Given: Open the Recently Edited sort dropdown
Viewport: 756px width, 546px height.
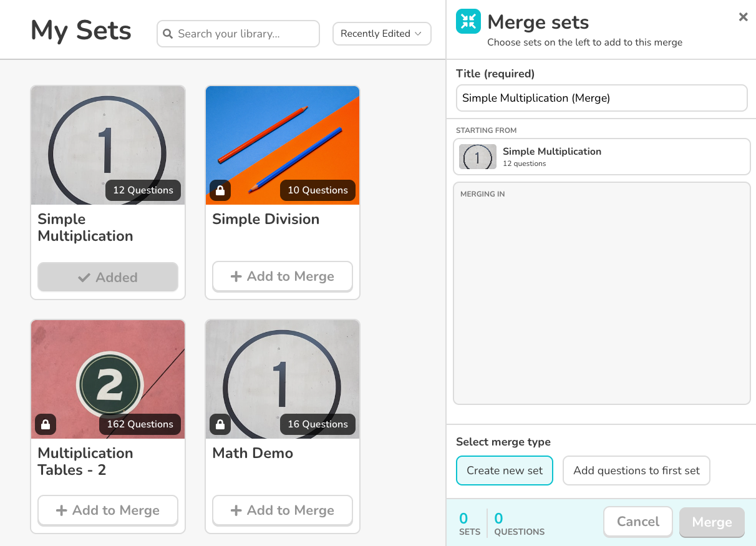Looking at the screenshot, I should [x=382, y=34].
